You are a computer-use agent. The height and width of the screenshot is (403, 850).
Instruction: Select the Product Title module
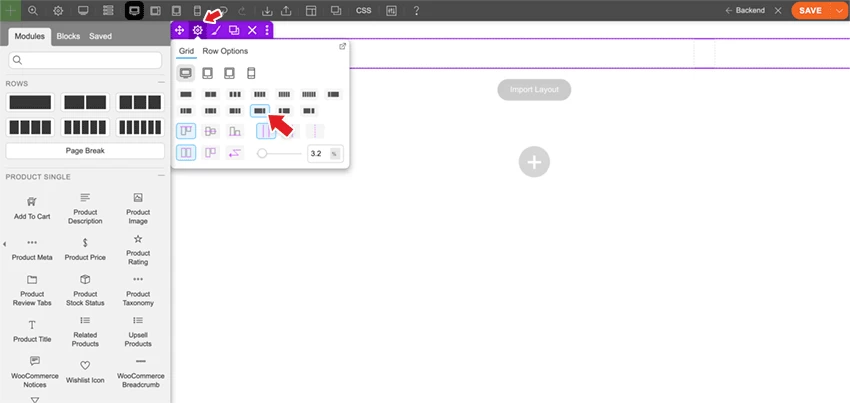point(32,331)
